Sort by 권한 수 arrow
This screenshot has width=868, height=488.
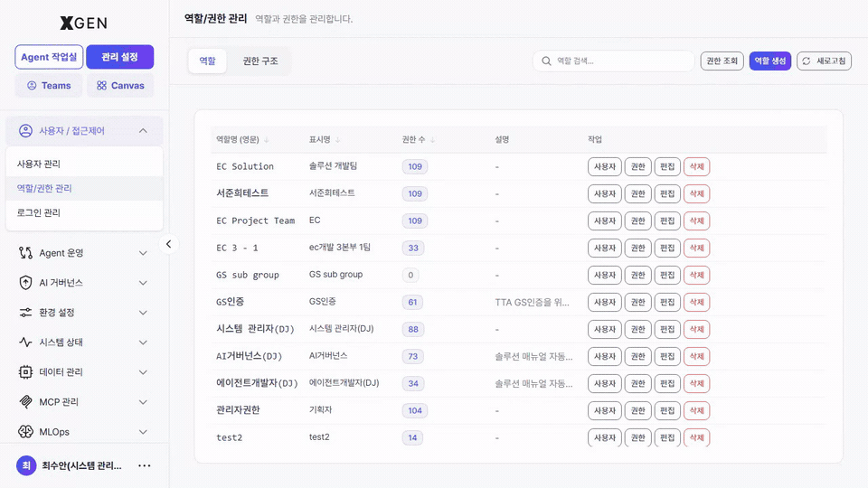(x=432, y=140)
